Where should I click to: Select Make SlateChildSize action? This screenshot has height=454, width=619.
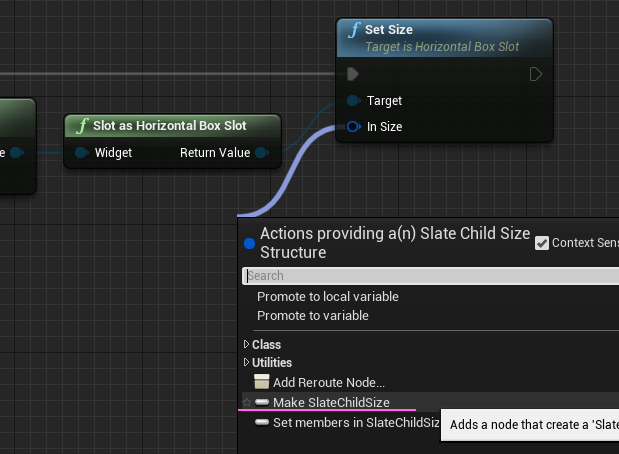pos(331,402)
